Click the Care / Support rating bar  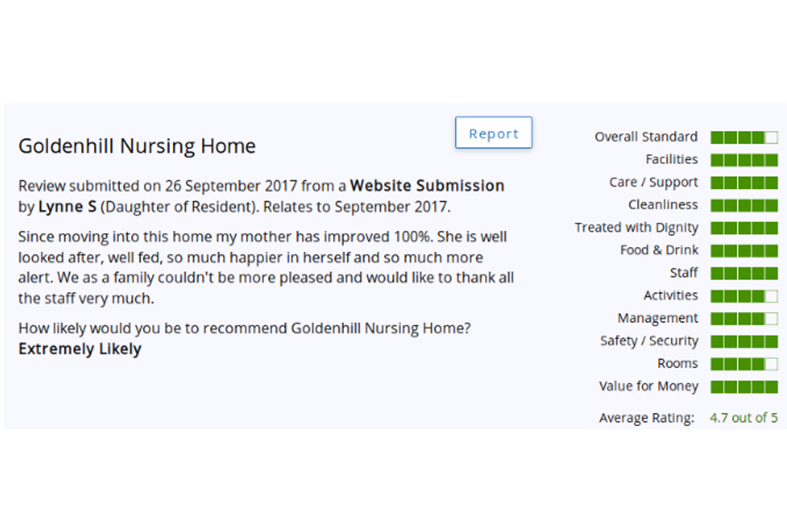[x=744, y=183]
